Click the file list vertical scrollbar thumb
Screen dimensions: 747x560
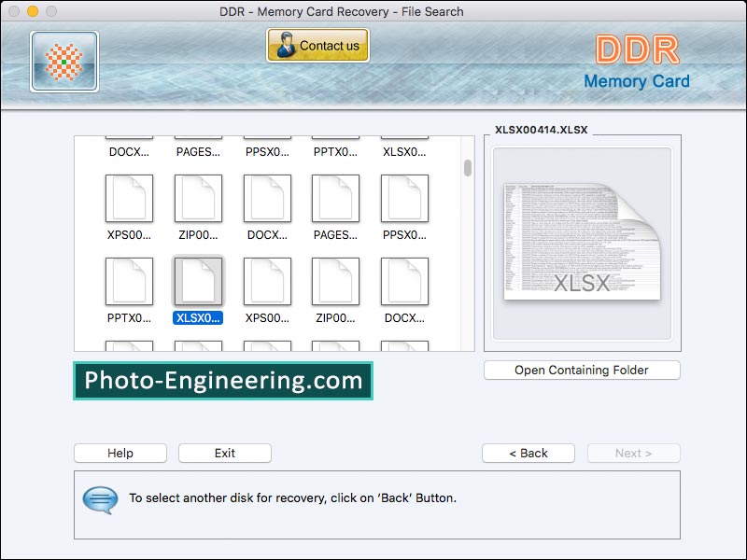(x=468, y=168)
